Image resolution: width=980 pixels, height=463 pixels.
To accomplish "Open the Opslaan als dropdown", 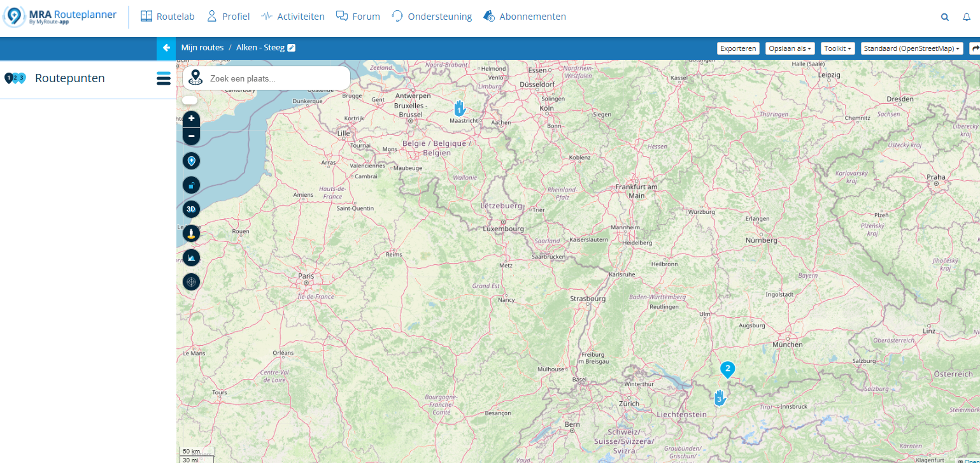I will click(790, 48).
